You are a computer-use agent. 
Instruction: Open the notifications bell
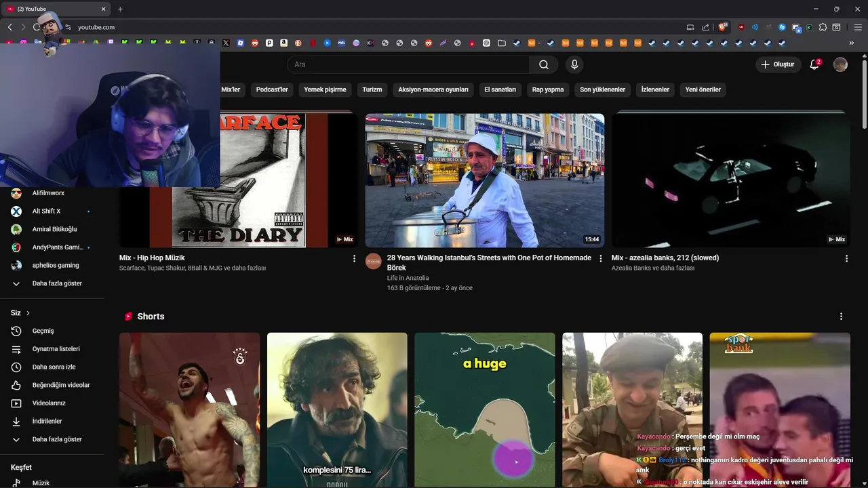[815, 64]
